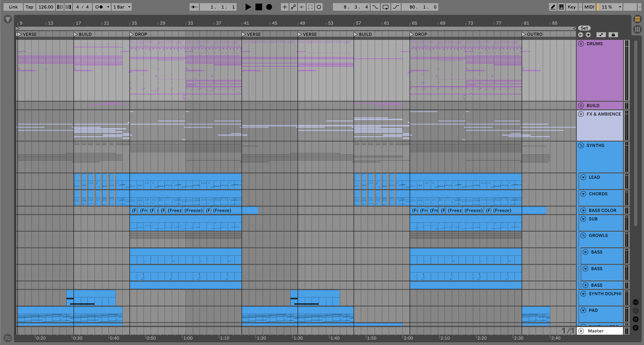Toggle Automation Arm icon
The width and height of the screenshot is (644, 345).
point(293,7)
